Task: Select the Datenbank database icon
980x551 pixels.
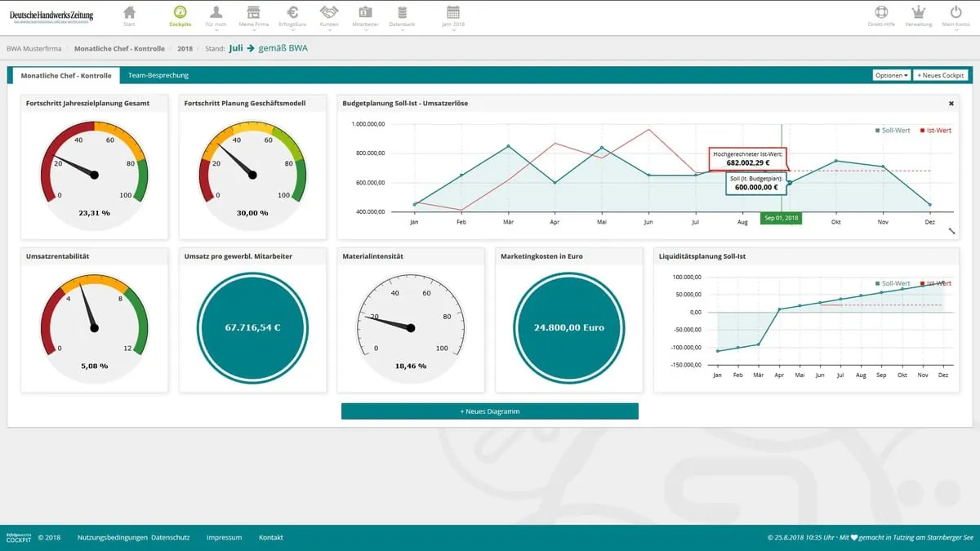Action: click(402, 14)
